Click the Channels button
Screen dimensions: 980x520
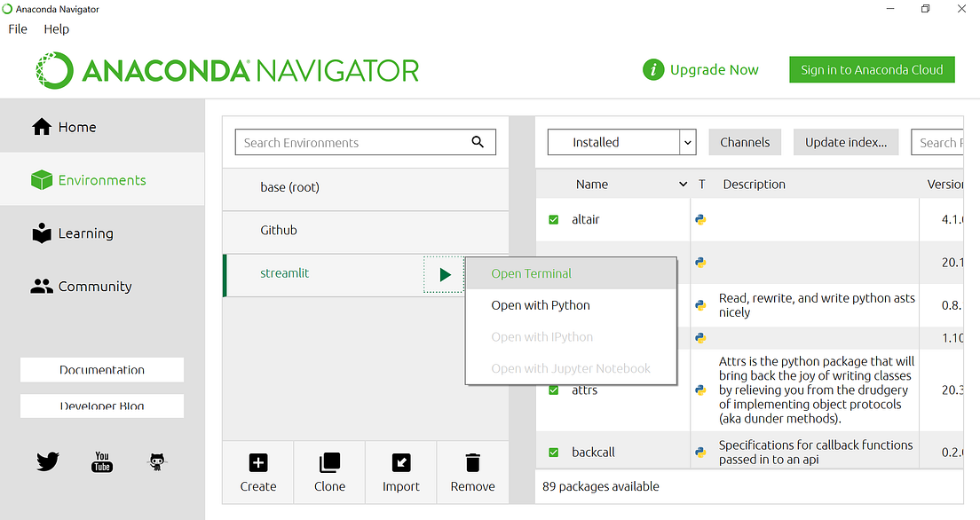[745, 142]
